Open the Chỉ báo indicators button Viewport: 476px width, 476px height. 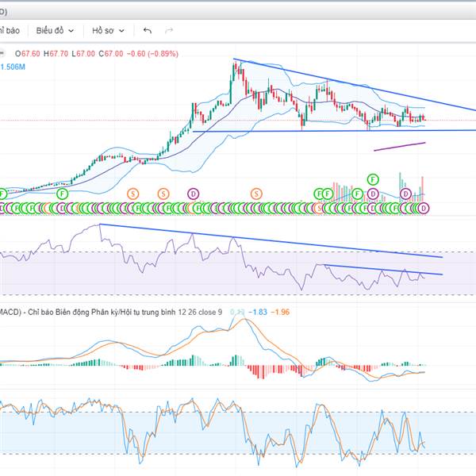click(x=10, y=30)
